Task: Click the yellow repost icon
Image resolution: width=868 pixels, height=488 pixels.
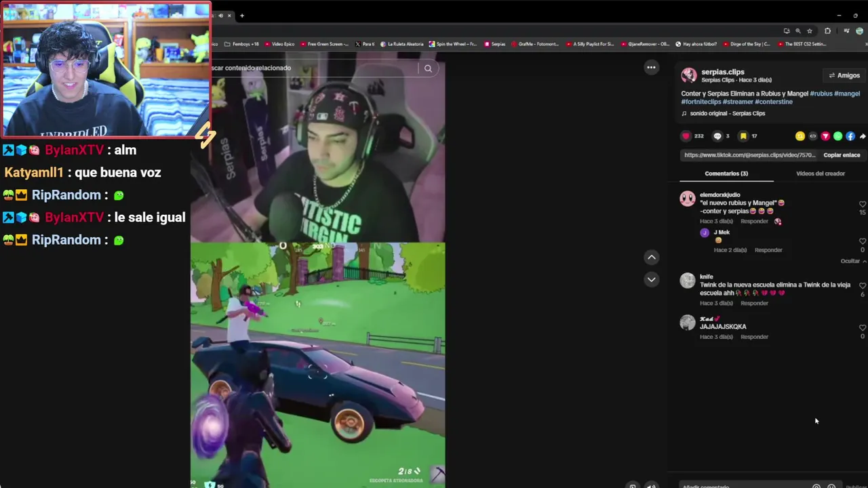Action: (800, 136)
